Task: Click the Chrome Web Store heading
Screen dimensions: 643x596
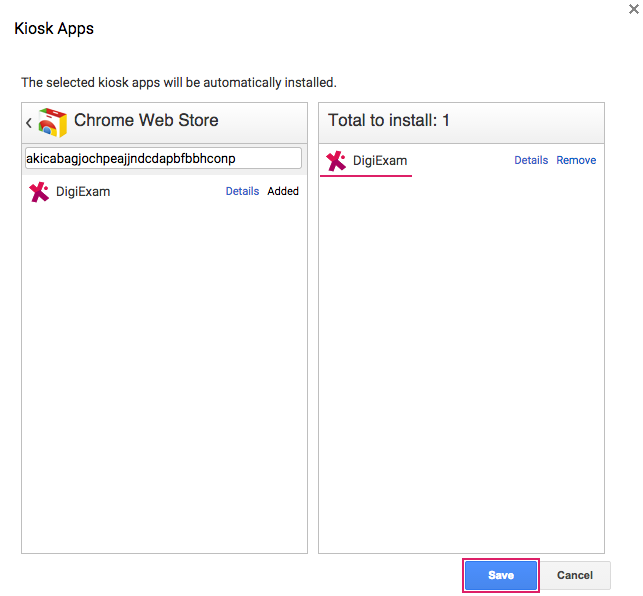Action: click(x=146, y=120)
